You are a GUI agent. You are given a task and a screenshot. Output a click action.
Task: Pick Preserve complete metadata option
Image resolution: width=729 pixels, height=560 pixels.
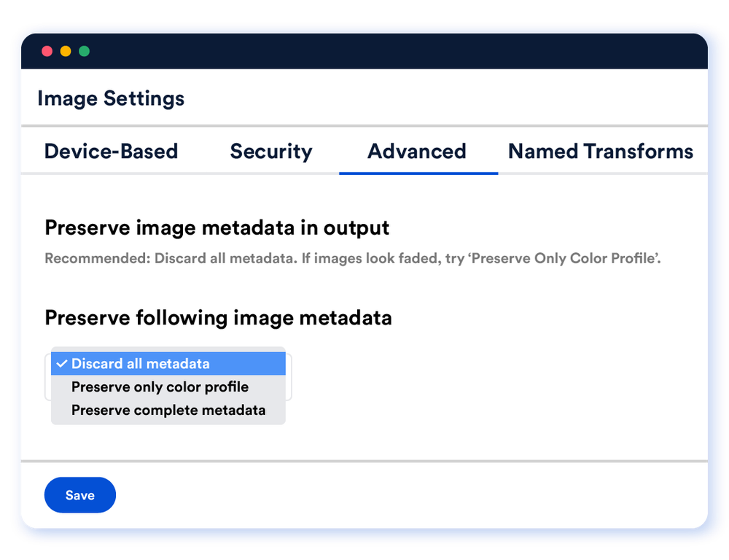pyautogui.click(x=168, y=411)
